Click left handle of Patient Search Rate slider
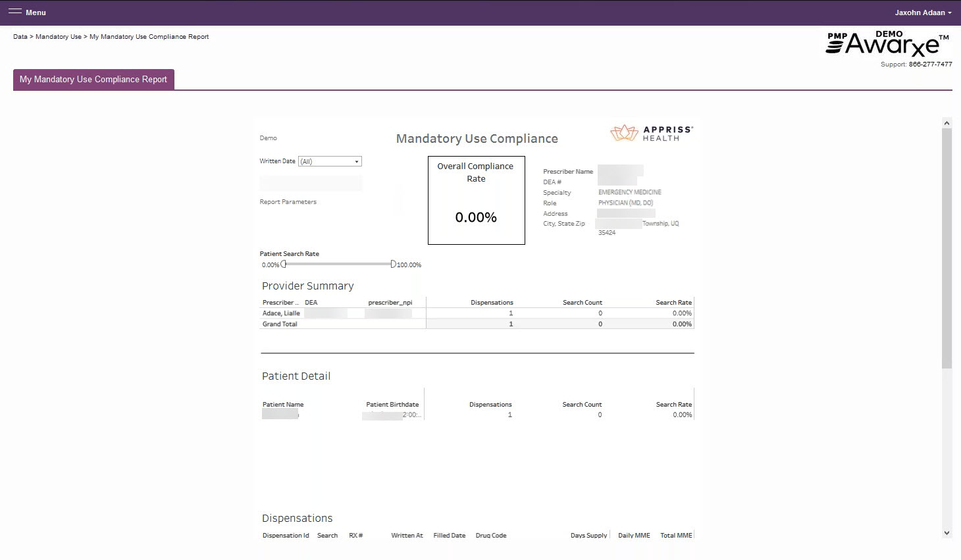 tap(284, 264)
